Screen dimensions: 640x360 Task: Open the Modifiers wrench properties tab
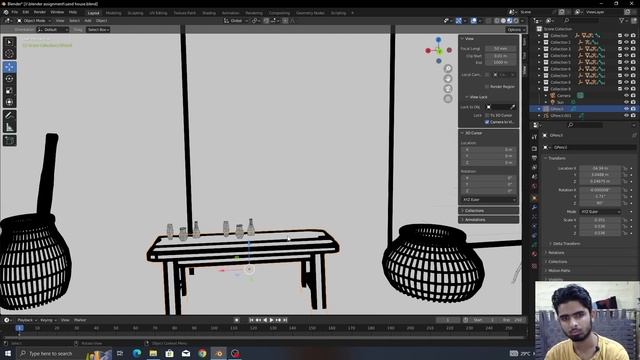tap(534, 207)
